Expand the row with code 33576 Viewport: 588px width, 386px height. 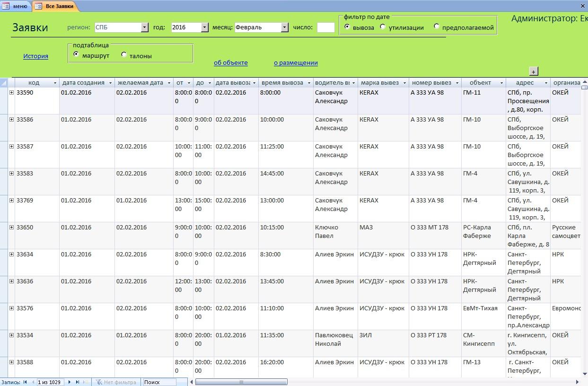[11, 308]
